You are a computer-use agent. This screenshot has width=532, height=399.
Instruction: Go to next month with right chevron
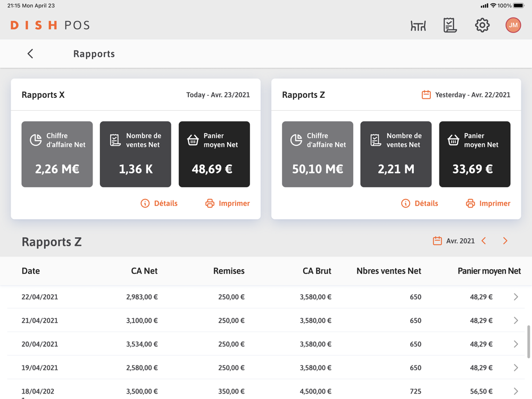[505, 241]
